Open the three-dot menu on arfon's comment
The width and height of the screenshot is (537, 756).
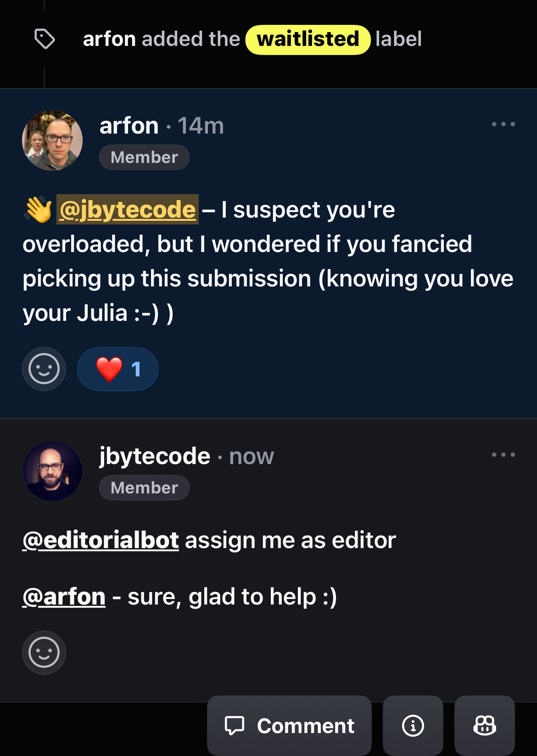coord(503,124)
